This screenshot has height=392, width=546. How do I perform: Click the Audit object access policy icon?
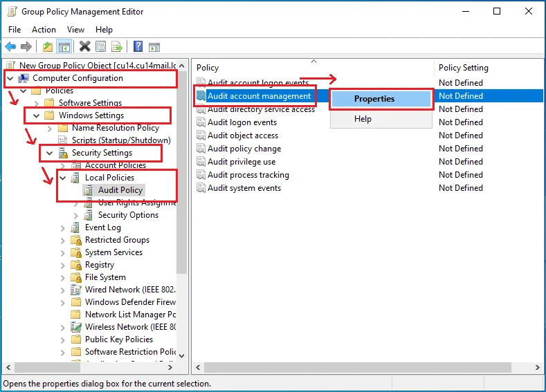pos(201,136)
